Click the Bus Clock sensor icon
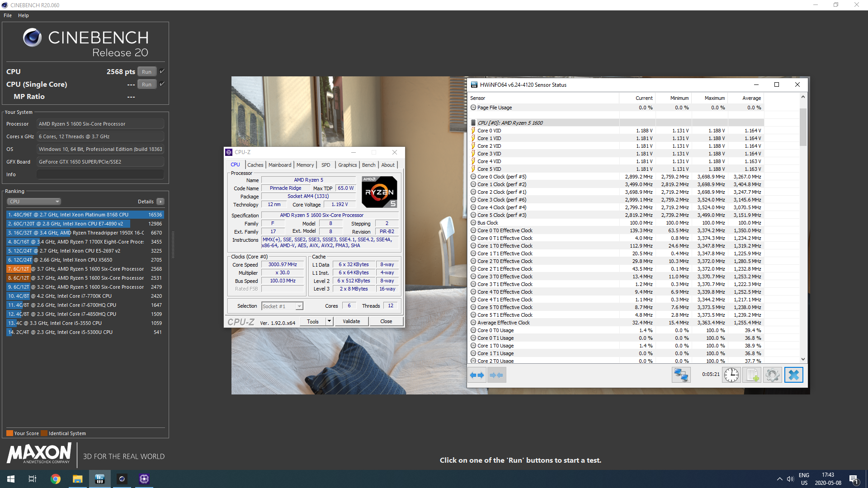The image size is (868, 488). 473,223
